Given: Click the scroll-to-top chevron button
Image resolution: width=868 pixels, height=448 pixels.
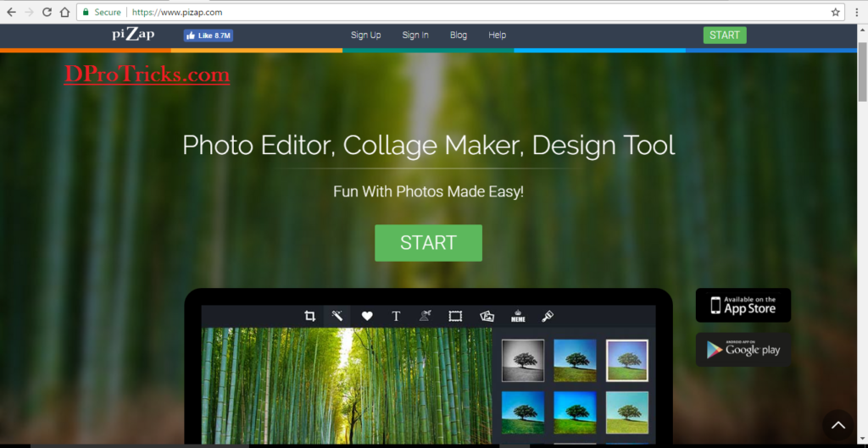Looking at the screenshot, I should [838, 425].
